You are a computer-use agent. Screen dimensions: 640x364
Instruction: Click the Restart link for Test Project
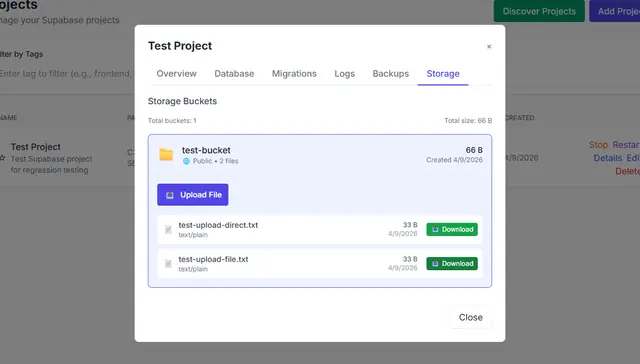(x=626, y=145)
